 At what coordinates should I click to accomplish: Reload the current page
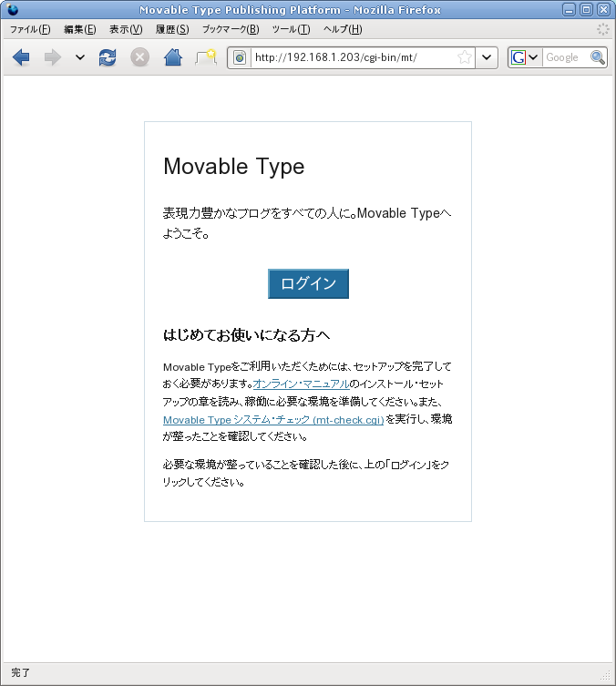click(x=108, y=57)
